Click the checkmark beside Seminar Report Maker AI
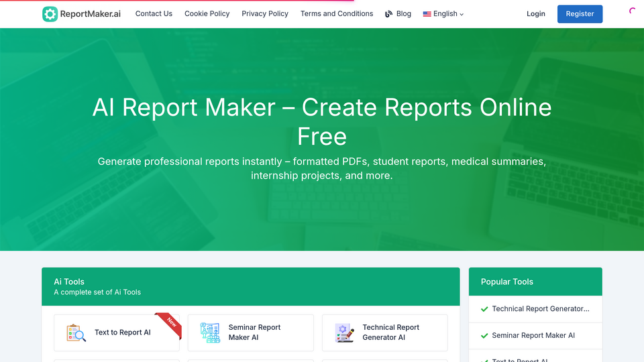The image size is (644, 362). [484, 336]
